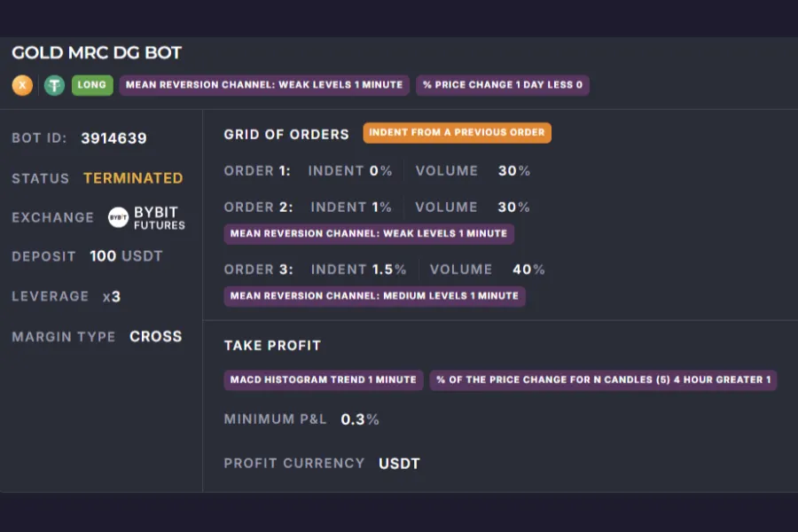Click the Order 2 weak levels condition tag
The height and width of the screenshot is (532, 798).
click(x=369, y=233)
